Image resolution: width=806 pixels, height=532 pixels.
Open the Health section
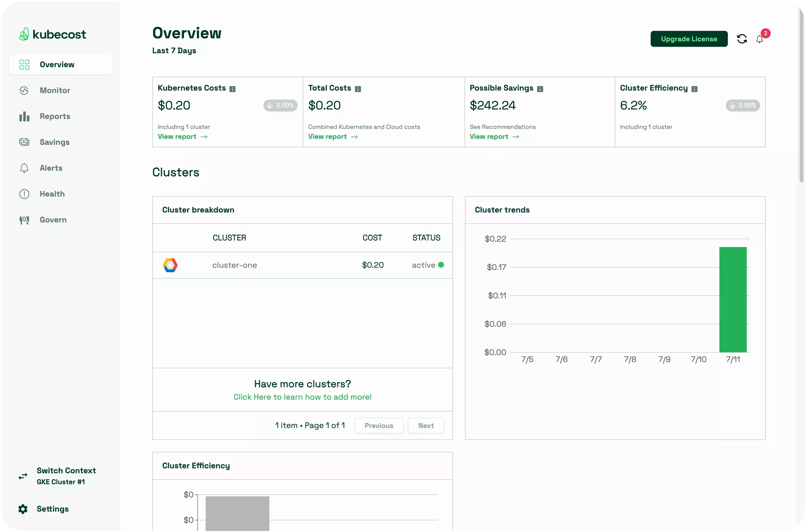pos(52,194)
